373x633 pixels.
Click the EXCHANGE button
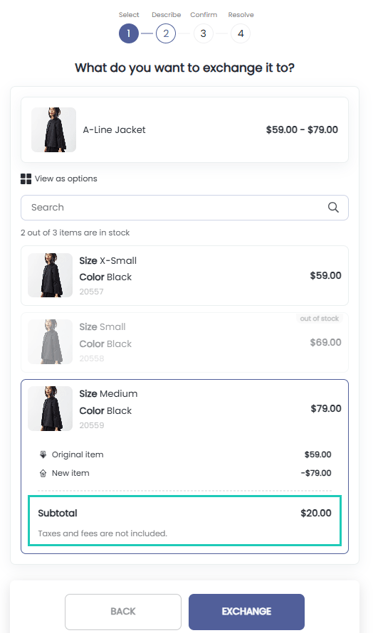click(x=246, y=612)
